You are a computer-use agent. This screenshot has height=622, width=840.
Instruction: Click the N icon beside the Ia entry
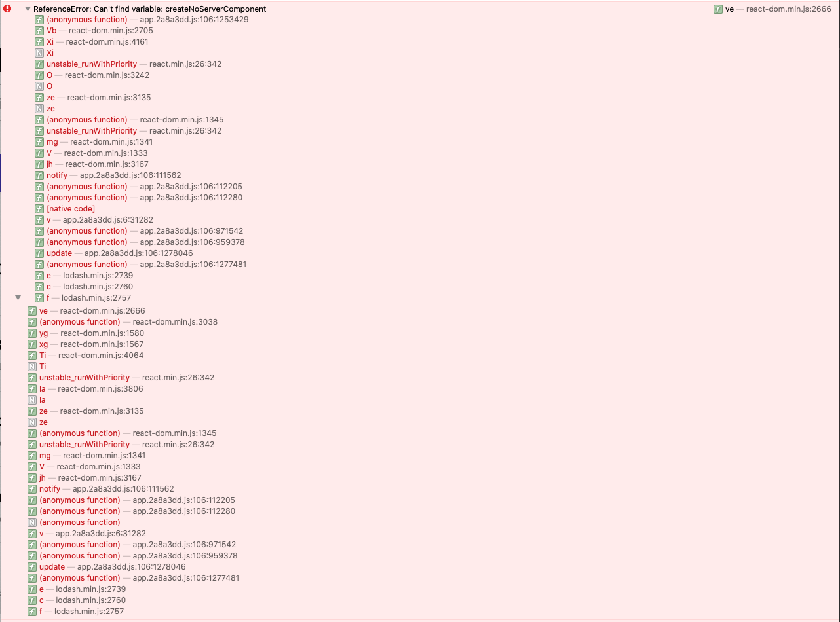tap(32, 400)
